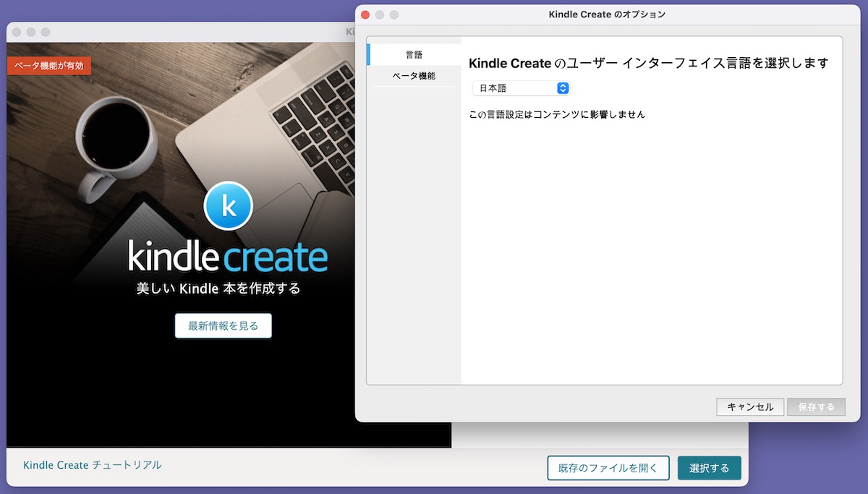868x494 pixels.
Task: Click the 保存する button
Action: tap(816, 407)
